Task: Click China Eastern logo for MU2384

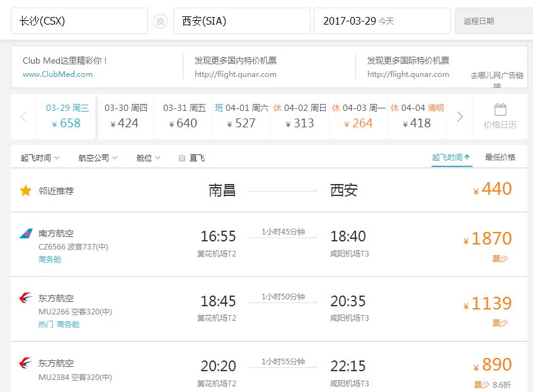Action: click(26, 363)
